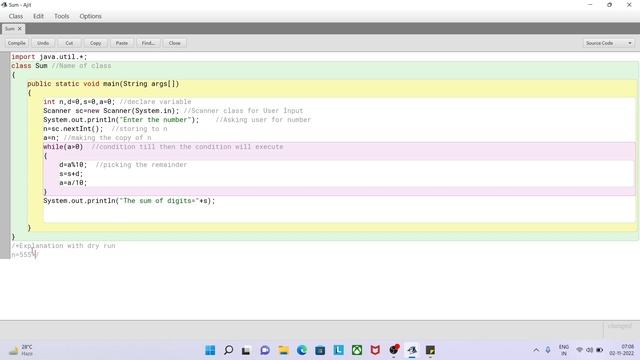This screenshot has height=360, width=640.
Task: Click the 'The sum of digits=' println line
Action: pyautogui.click(x=129, y=200)
